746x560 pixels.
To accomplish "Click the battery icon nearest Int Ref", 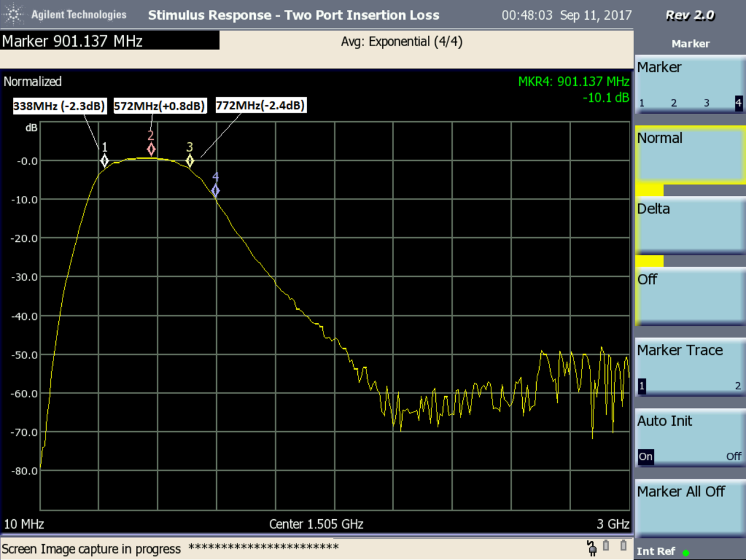I will coord(623,546).
